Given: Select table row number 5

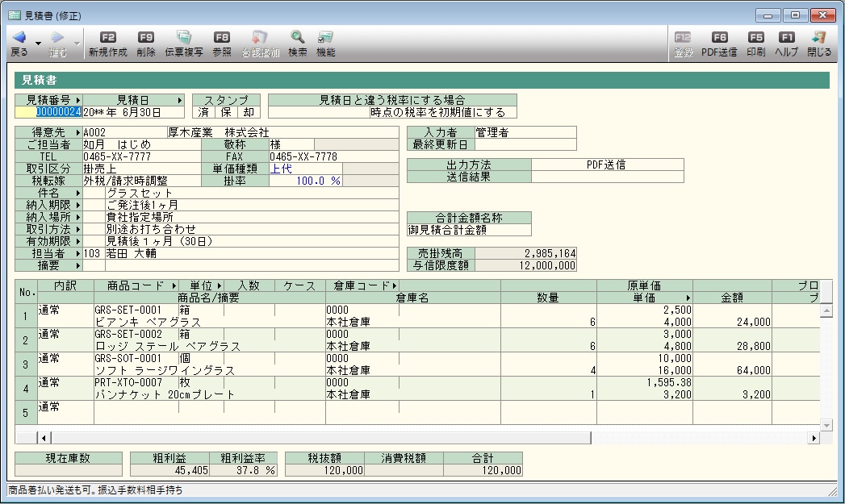Looking at the screenshot, I should (25, 413).
